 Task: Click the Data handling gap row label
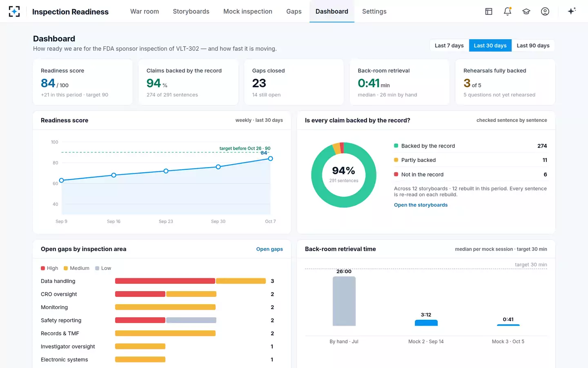click(58, 281)
